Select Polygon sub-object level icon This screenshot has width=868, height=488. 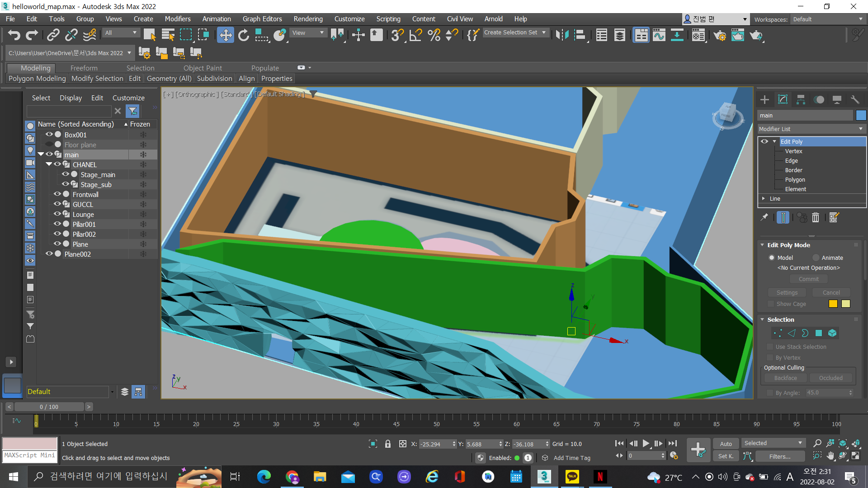tap(818, 333)
